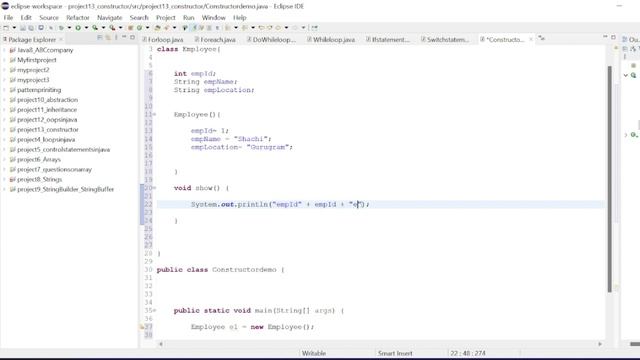This screenshot has width=640, height=360.
Task: Open the Window menu
Action: tap(213, 18)
